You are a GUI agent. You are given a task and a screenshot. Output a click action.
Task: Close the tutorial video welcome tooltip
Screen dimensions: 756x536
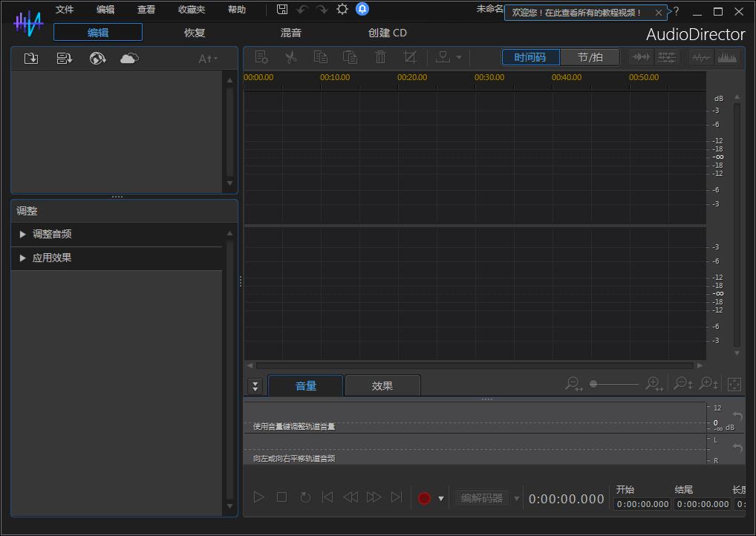point(659,13)
